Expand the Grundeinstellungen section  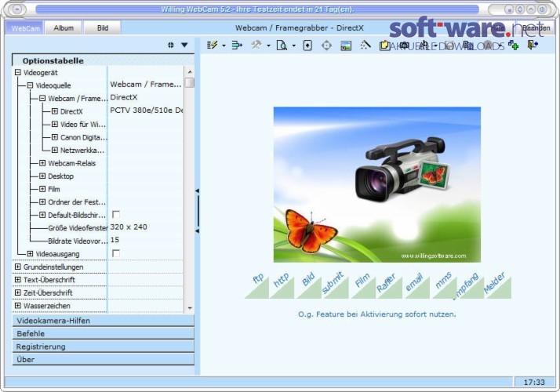tap(18, 267)
